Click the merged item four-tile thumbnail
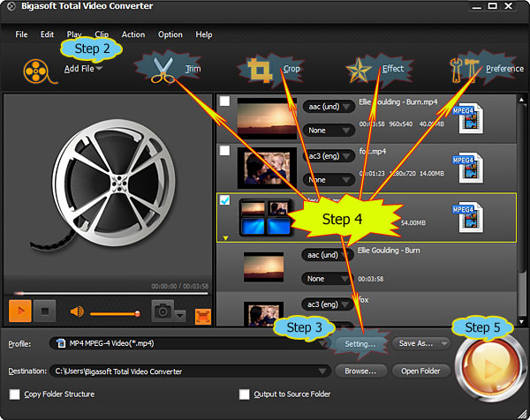Image resolution: width=530 pixels, height=420 pixels. tap(266, 217)
